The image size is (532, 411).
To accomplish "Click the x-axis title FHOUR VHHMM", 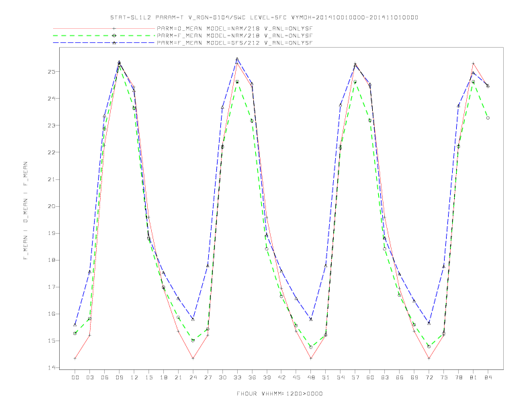I will pyautogui.click(x=279, y=394).
